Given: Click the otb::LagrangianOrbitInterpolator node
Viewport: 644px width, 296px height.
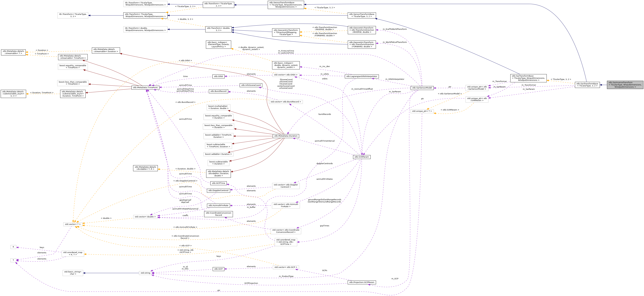Looking at the screenshot, I should point(362,76).
